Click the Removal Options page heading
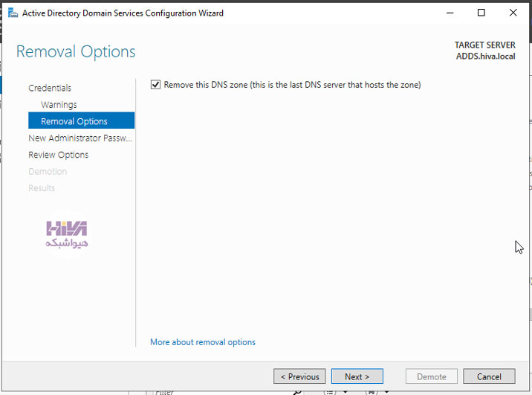The height and width of the screenshot is (395, 532). coord(76,52)
